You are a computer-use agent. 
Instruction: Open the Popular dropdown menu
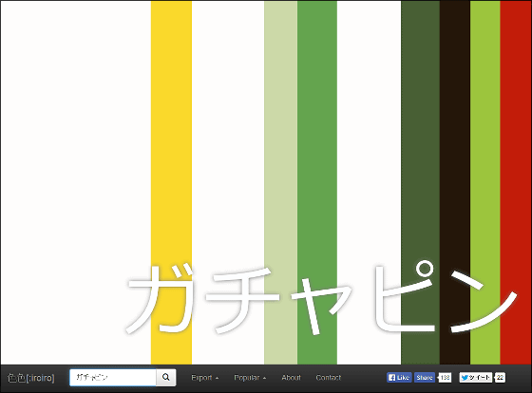(x=250, y=378)
